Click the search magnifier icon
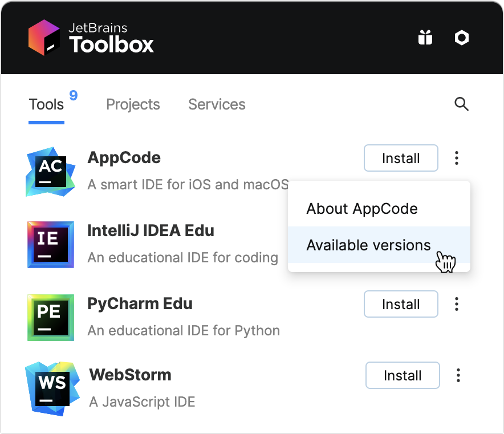 point(461,104)
